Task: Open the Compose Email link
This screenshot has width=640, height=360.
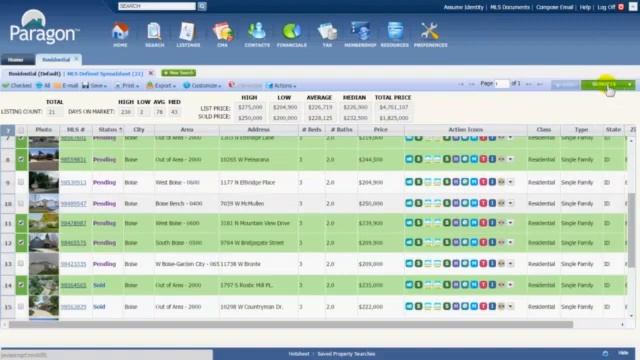Action: pos(555,7)
